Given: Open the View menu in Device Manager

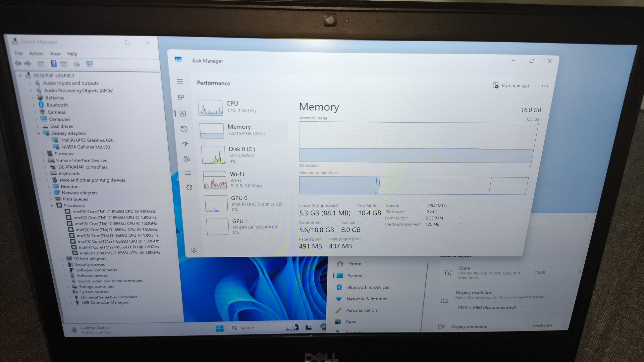Looking at the screenshot, I should 55,54.
